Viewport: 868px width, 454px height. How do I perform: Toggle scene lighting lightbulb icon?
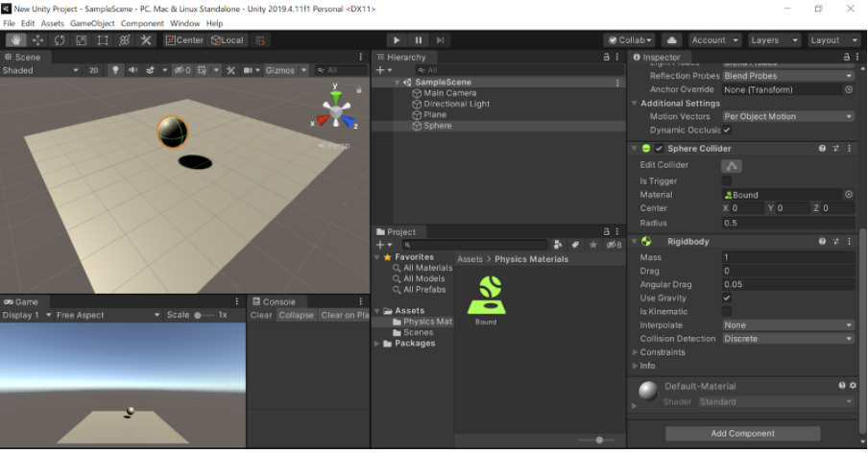click(x=115, y=70)
